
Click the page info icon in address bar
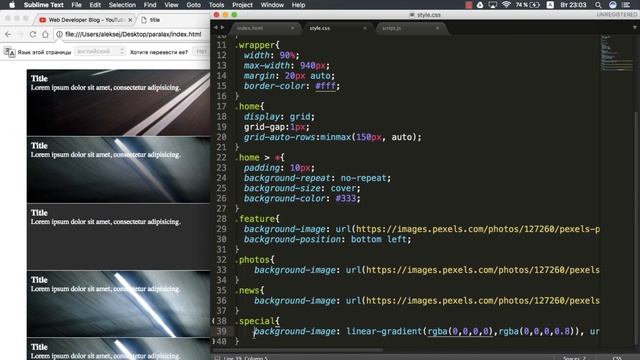(x=60, y=34)
